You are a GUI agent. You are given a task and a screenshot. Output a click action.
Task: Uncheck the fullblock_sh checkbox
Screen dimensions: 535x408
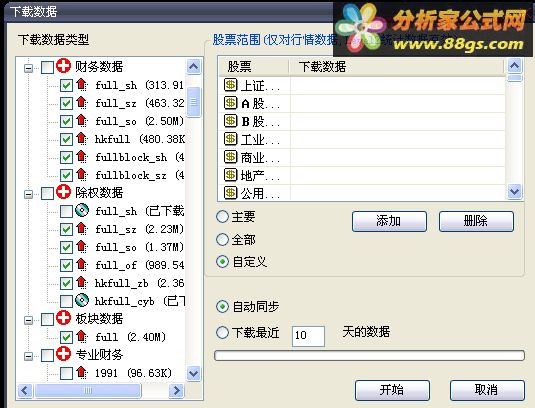66,157
